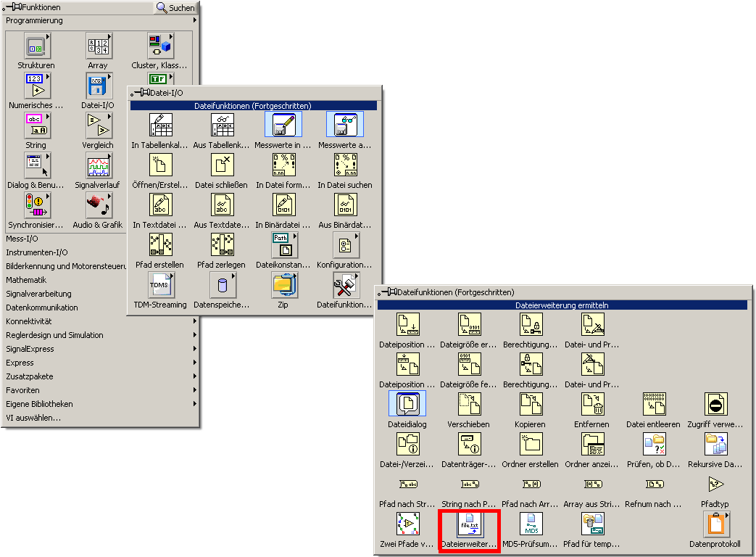
Task: Open the Konfigurationsdatei subpalette
Action: pos(346,245)
